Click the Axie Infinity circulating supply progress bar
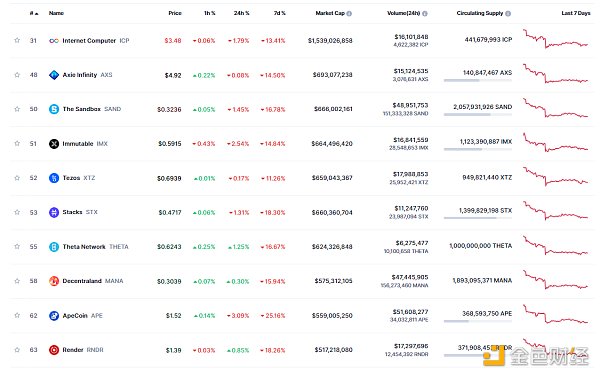This screenshot has width=600, height=377. [x=478, y=80]
